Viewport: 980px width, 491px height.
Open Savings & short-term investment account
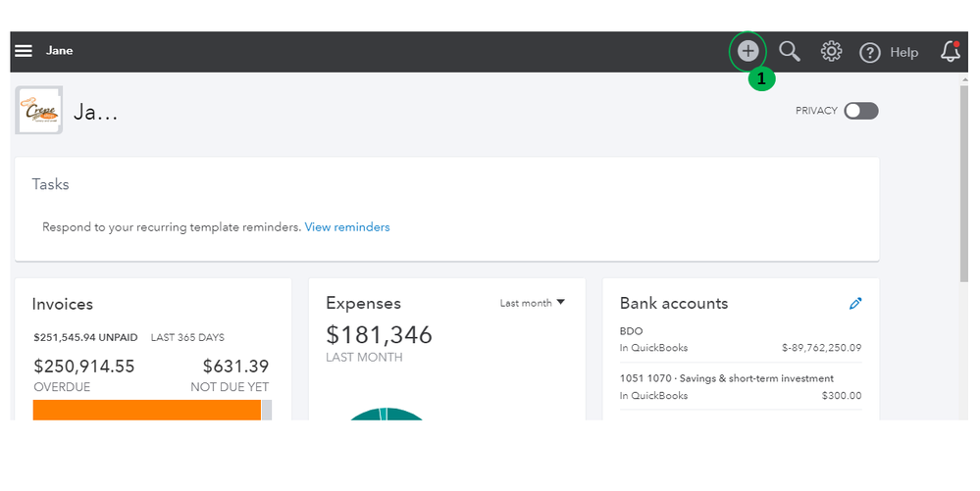[726, 378]
